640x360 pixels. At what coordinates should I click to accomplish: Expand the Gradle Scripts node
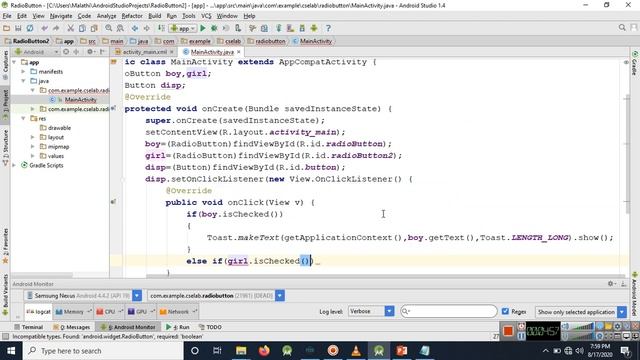tap(15, 165)
